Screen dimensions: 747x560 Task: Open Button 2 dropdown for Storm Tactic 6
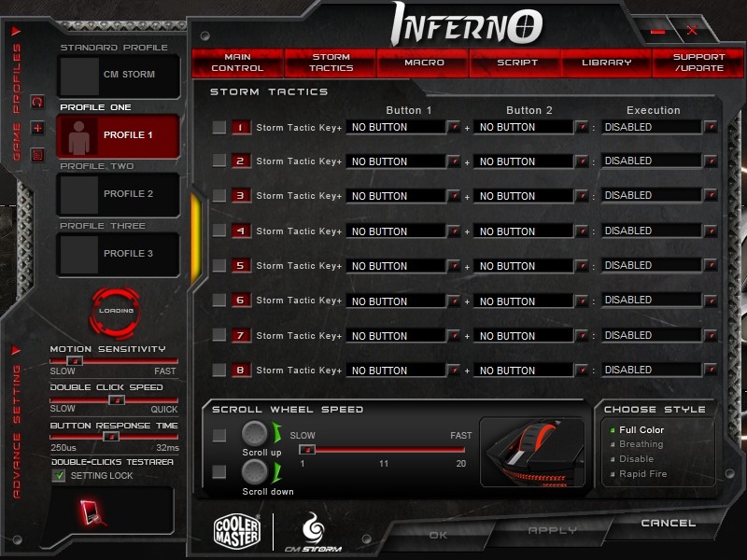[x=582, y=301]
